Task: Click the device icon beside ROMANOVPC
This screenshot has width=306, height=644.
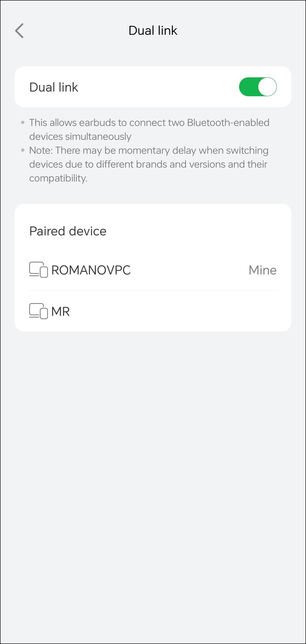Action: 38,270
